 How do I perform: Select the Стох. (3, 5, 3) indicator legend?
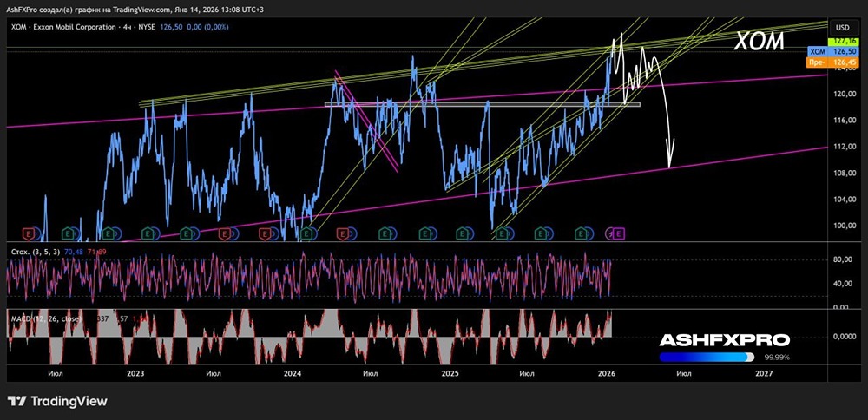point(36,253)
